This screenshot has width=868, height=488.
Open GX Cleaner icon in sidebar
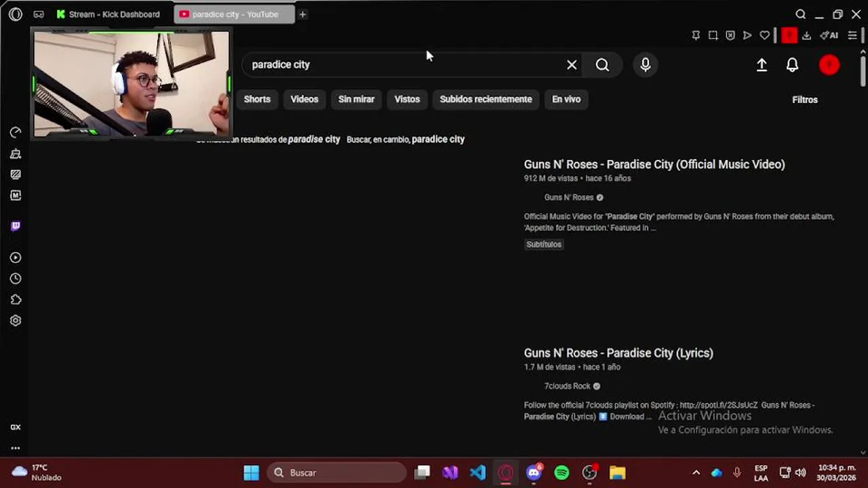16,154
